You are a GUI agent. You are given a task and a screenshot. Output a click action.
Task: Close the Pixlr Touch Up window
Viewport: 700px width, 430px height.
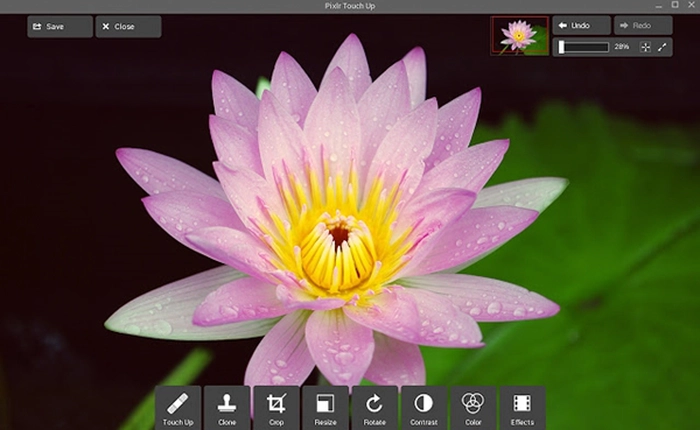click(x=692, y=5)
